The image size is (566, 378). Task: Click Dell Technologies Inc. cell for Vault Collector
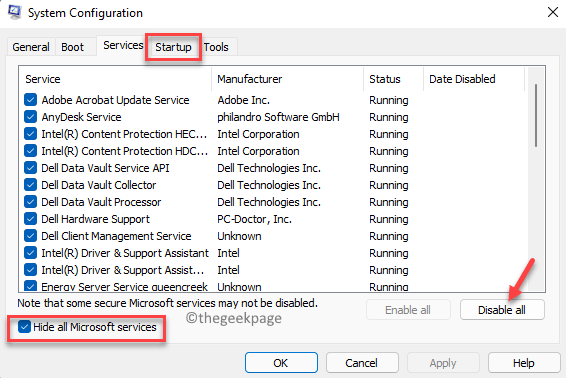[269, 185]
